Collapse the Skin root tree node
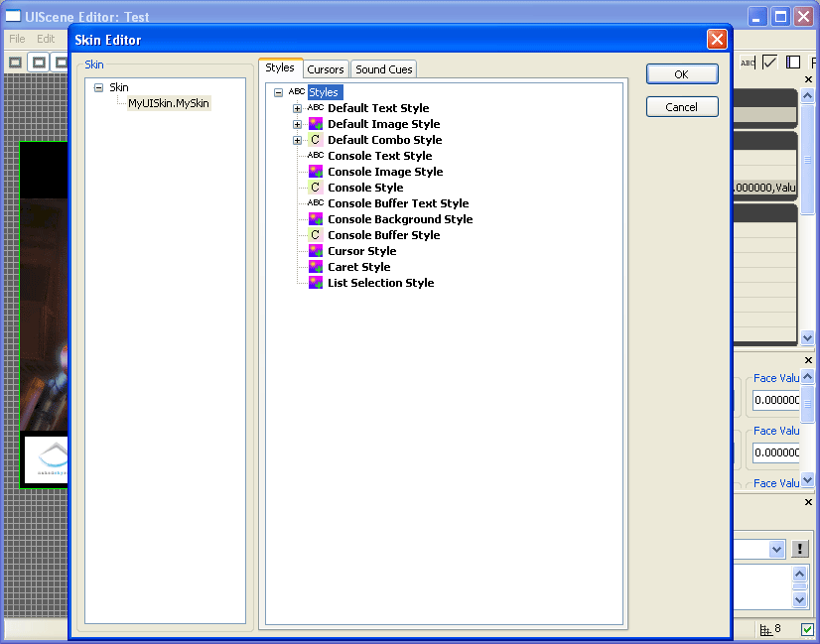The width and height of the screenshot is (820, 644). (97, 86)
